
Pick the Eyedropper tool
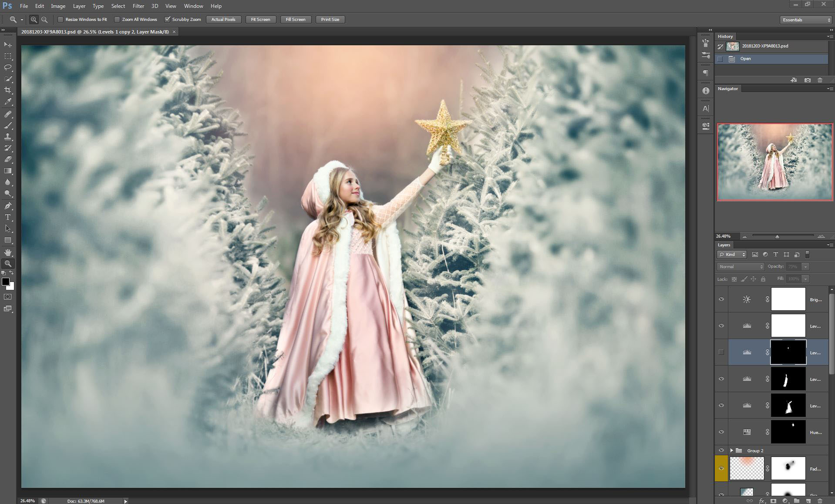click(8, 101)
